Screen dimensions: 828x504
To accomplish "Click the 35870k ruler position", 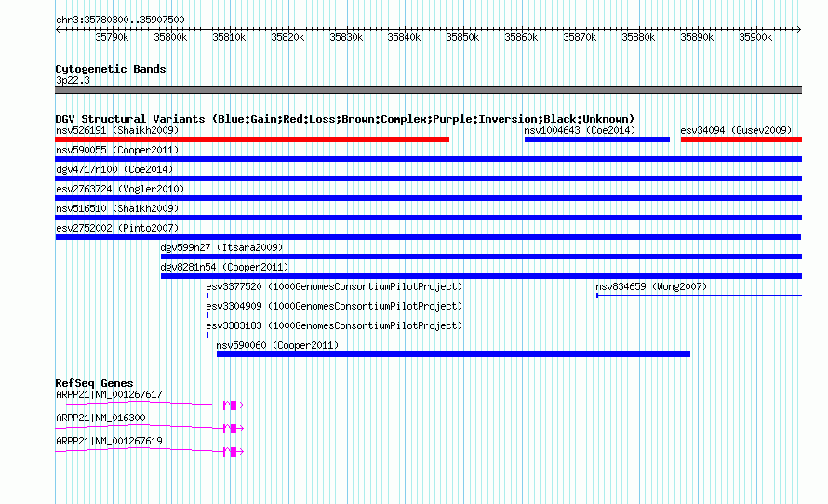I will pos(580,37).
